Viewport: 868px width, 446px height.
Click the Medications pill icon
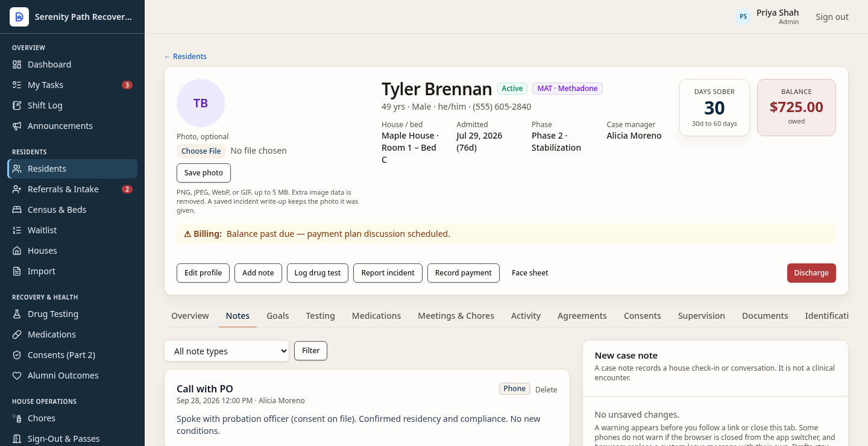tap(17, 334)
